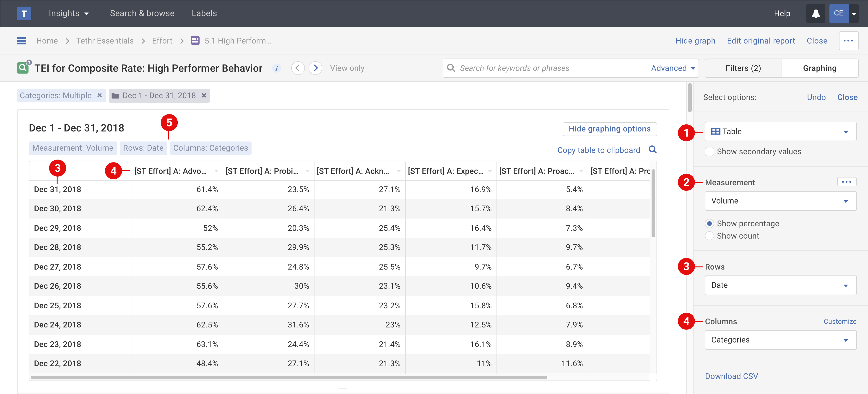Remove the Dec 1 - Dec 31 date filter
Image resolution: width=868 pixels, height=394 pixels.
click(204, 96)
